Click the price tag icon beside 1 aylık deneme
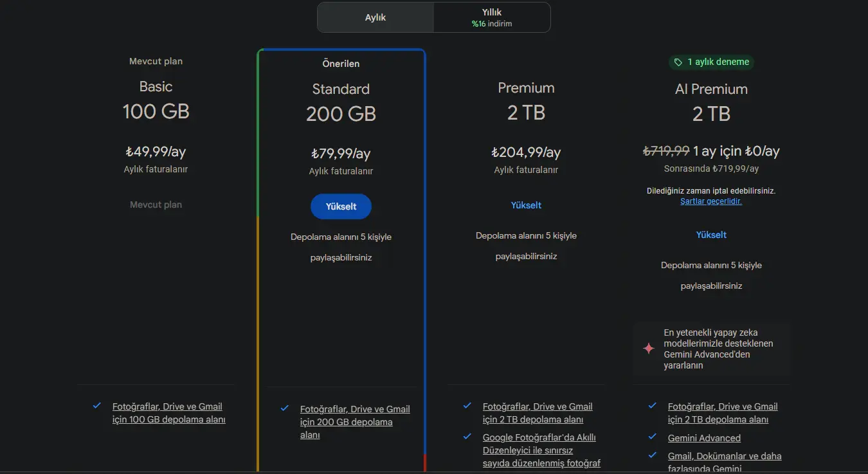 click(678, 62)
